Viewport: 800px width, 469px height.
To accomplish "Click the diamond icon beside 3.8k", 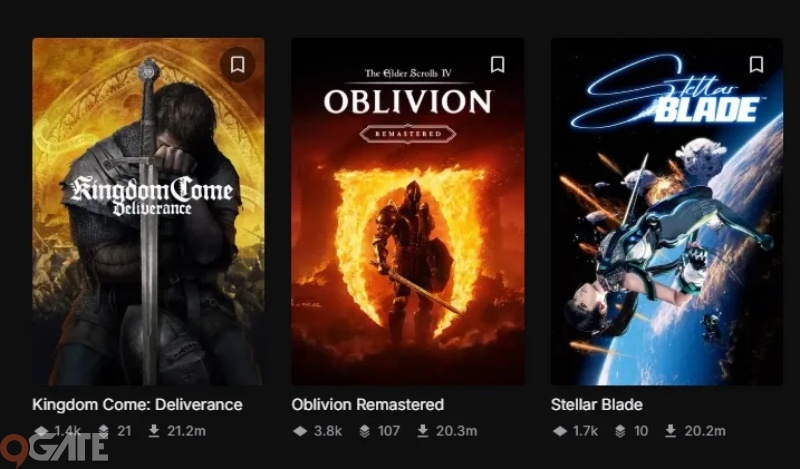I will click(301, 431).
